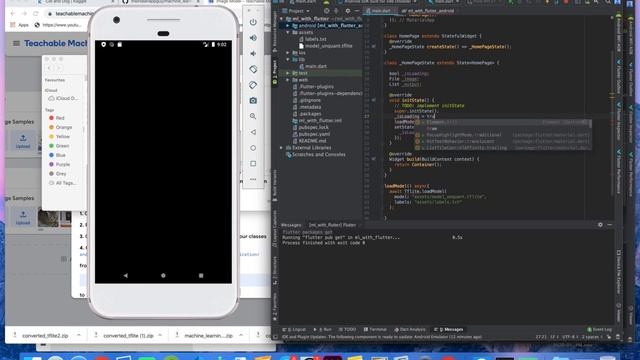Select Purple tag in Finder sidebar

60,164
